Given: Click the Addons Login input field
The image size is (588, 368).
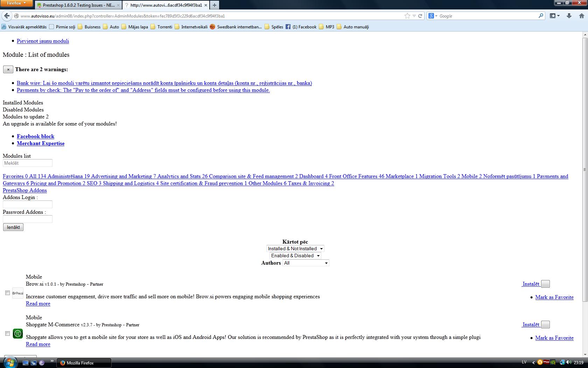Looking at the screenshot, I should 28,204.
